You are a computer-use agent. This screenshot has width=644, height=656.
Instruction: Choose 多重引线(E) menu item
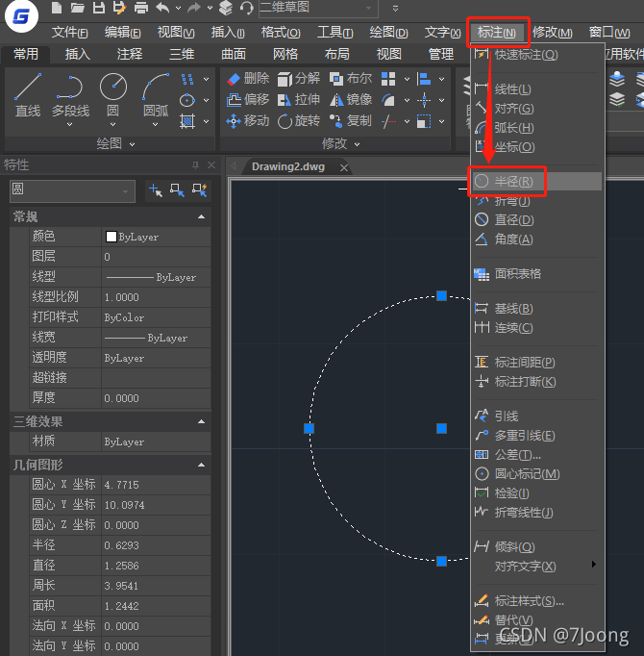pyautogui.click(x=537, y=436)
